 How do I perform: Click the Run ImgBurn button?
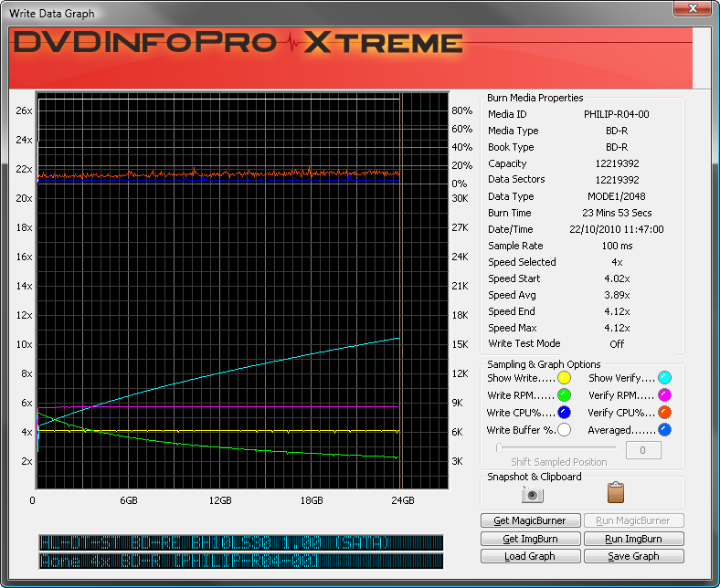(x=634, y=539)
